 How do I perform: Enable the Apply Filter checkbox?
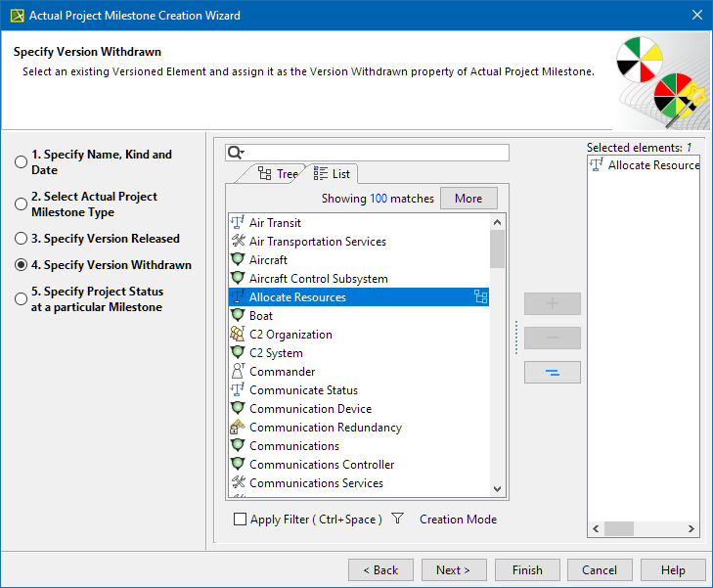coord(241,520)
